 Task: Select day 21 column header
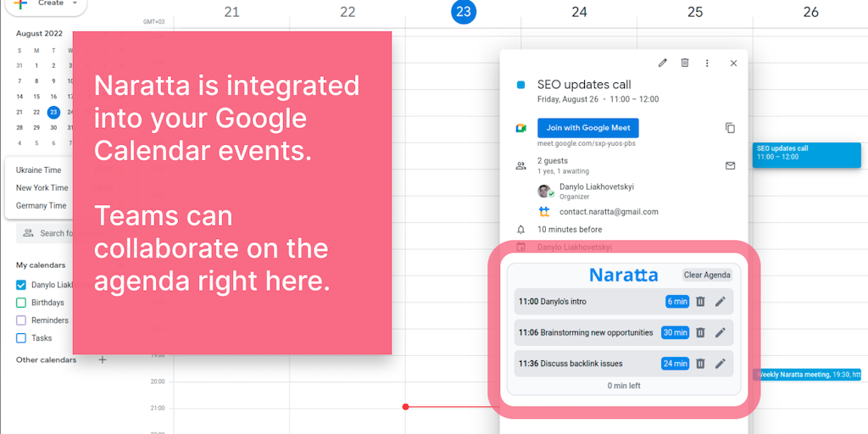(232, 12)
